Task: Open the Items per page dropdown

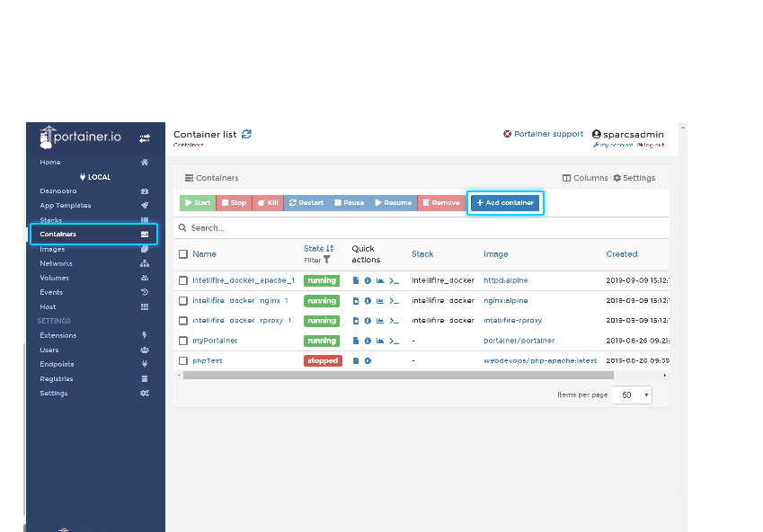Action: click(632, 395)
